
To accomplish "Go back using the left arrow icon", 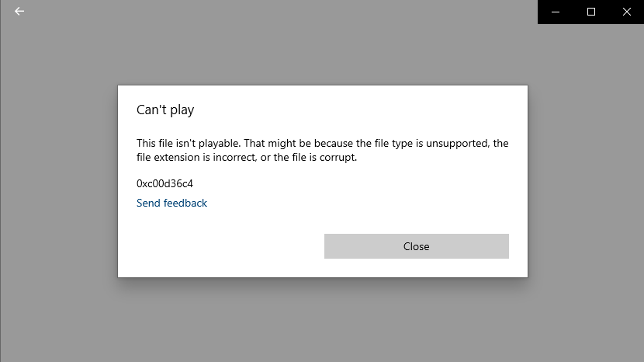I will (19, 11).
